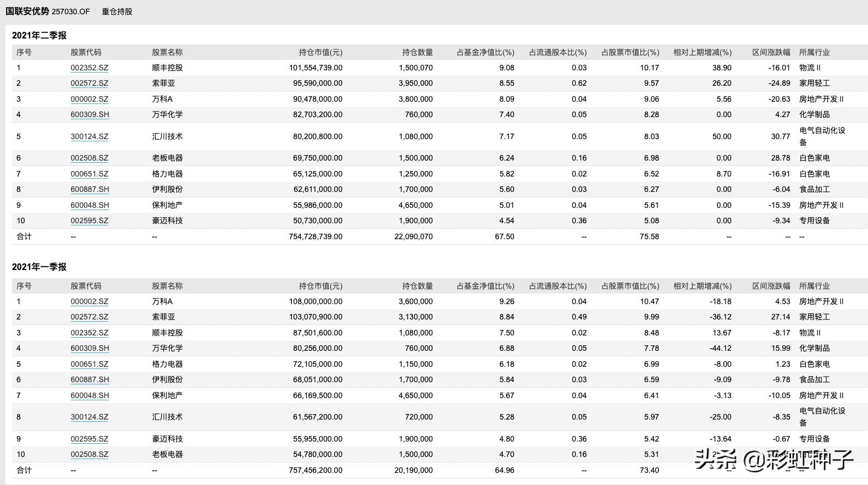
Task: Click 合计 row label in 2021年二季报 table
Action: click(x=24, y=236)
